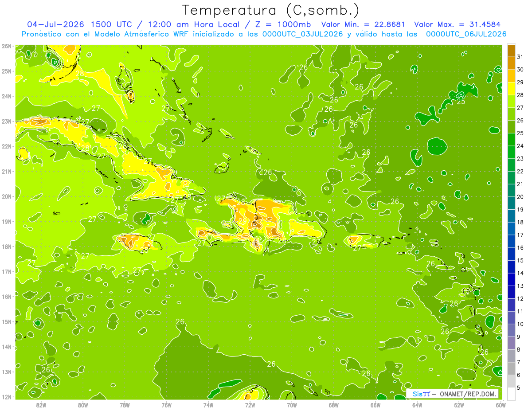Click the latitude label "13N"
The image size is (532, 411).
(x=7, y=372)
